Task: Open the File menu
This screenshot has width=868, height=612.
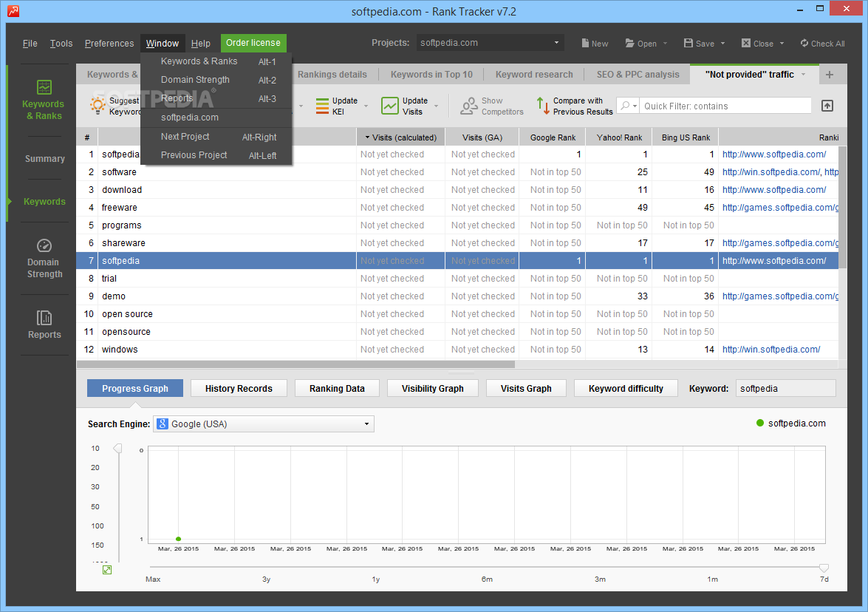Action: click(x=30, y=43)
